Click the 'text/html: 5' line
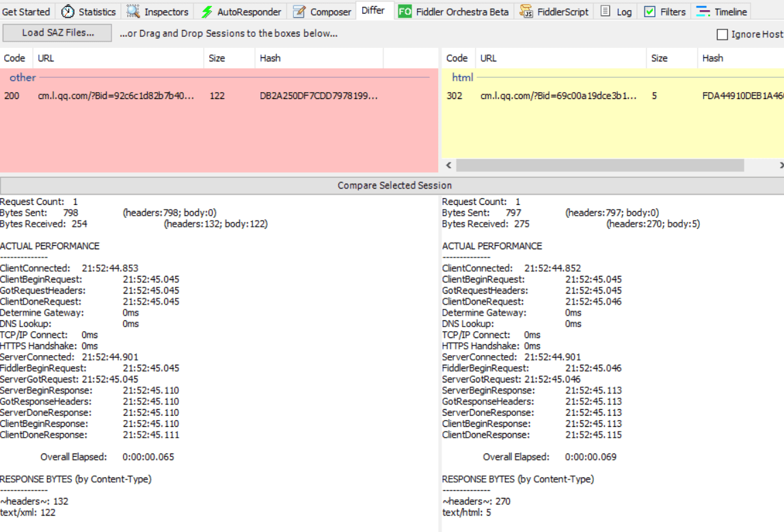784x532 pixels. coord(466,512)
